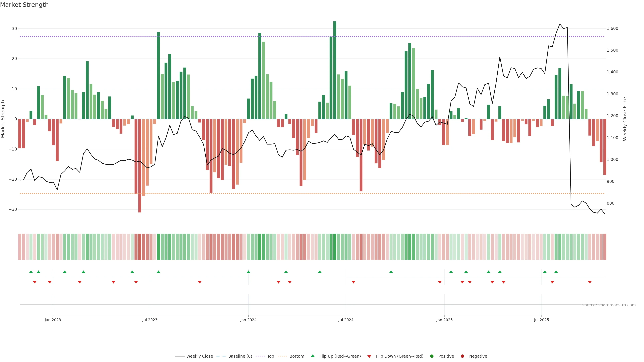Click the rightmost green flip-up triangle marker
This screenshot has height=362, width=644.
pos(556,272)
